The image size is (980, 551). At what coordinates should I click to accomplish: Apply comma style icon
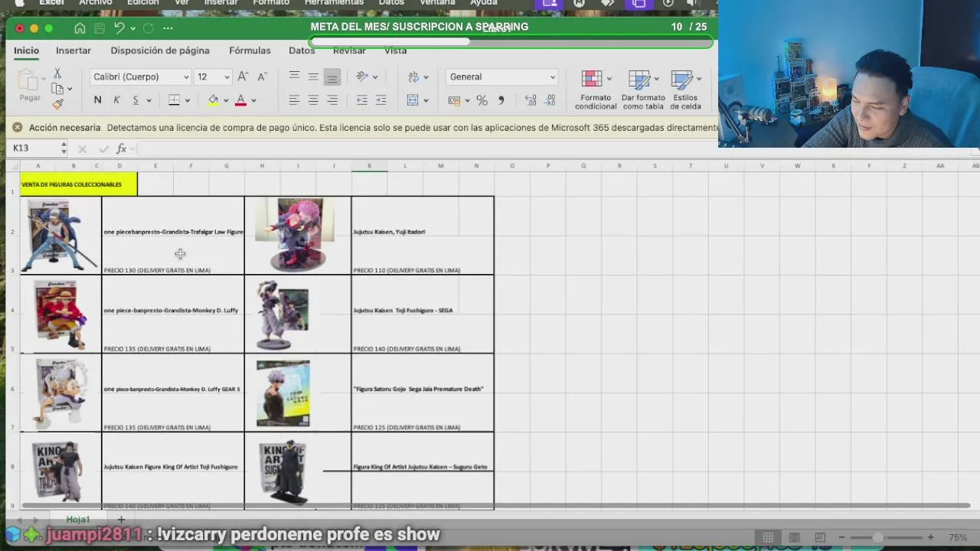pyautogui.click(x=501, y=100)
